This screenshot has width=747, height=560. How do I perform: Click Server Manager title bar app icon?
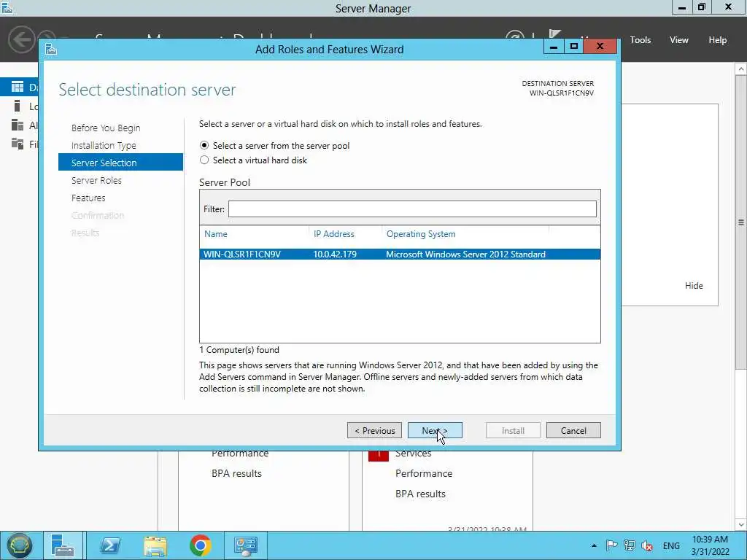[x=7, y=7]
